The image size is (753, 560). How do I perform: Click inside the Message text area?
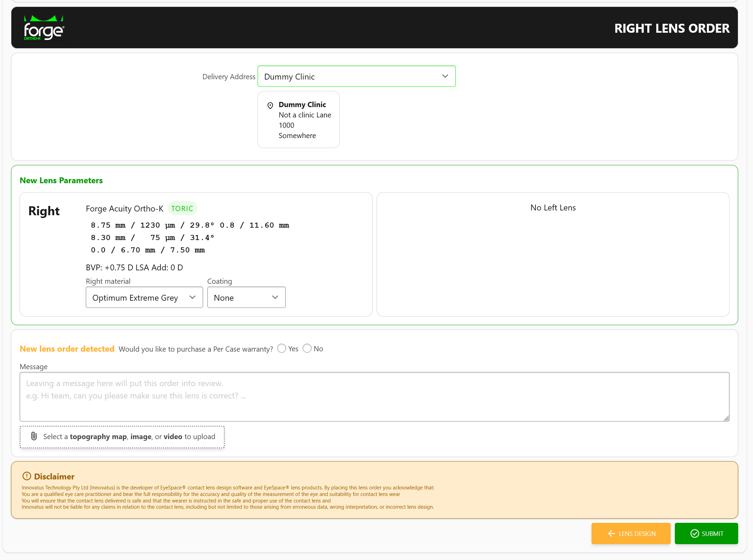[x=374, y=396]
